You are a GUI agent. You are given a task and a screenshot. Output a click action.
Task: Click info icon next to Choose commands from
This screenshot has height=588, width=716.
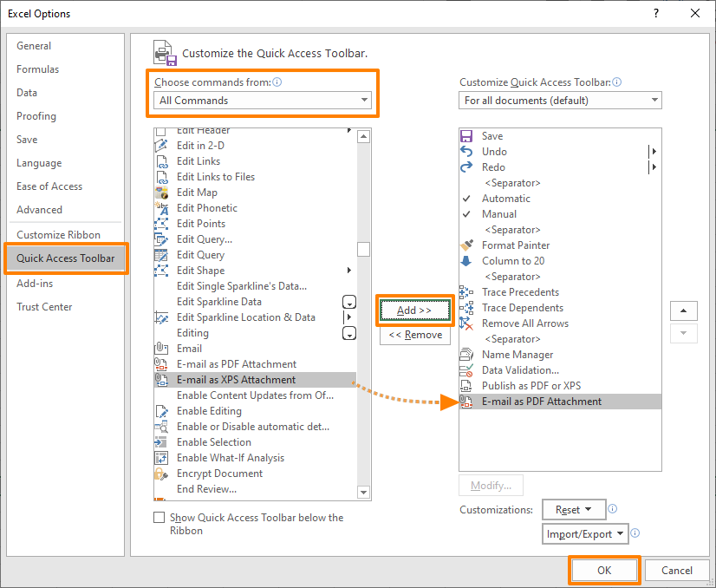pos(277,82)
